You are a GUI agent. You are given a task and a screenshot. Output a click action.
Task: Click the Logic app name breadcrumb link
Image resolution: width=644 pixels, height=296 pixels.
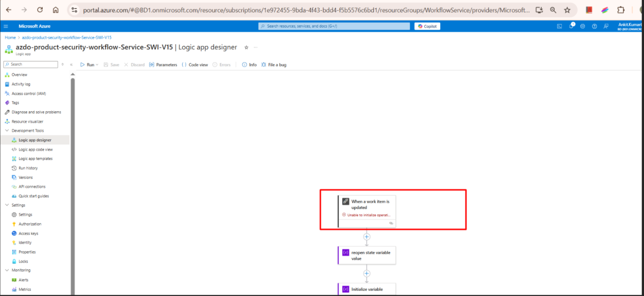[67, 37]
